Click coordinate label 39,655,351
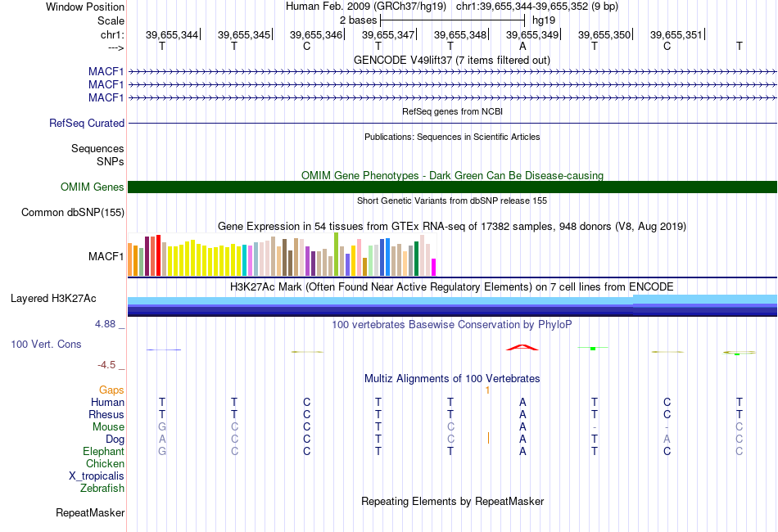Viewport: 778px width, 532px height. (x=676, y=34)
